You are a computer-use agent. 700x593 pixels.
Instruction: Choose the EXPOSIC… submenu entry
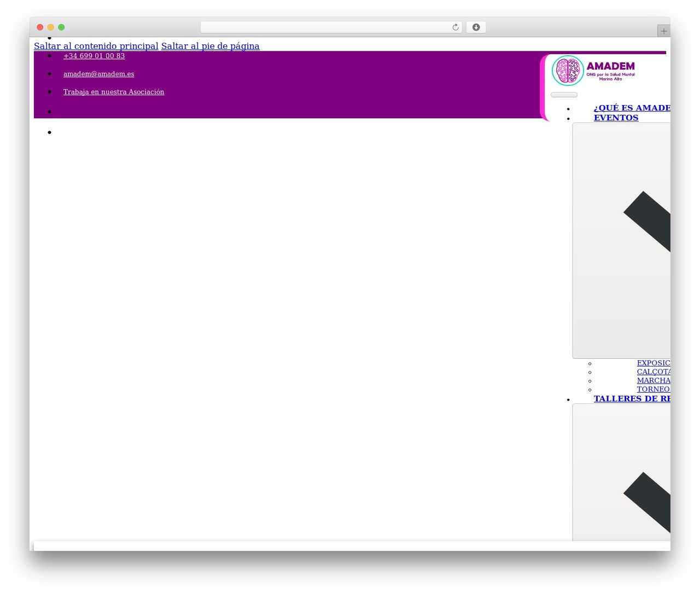tap(654, 363)
